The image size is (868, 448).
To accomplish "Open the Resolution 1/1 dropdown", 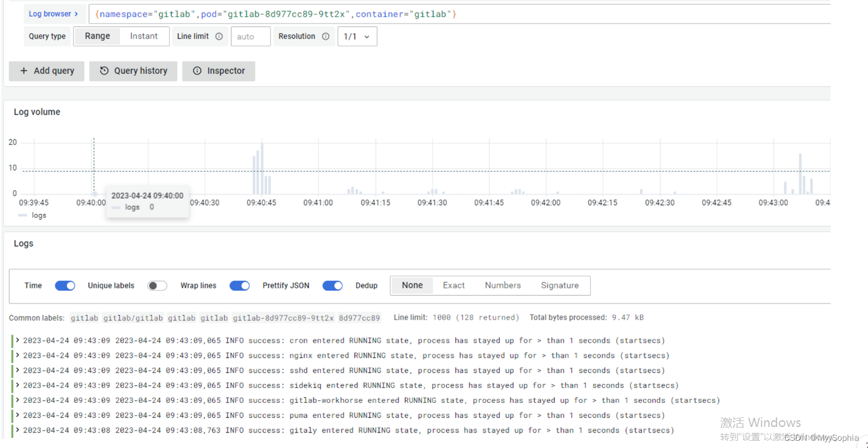I will pos(357,36).
